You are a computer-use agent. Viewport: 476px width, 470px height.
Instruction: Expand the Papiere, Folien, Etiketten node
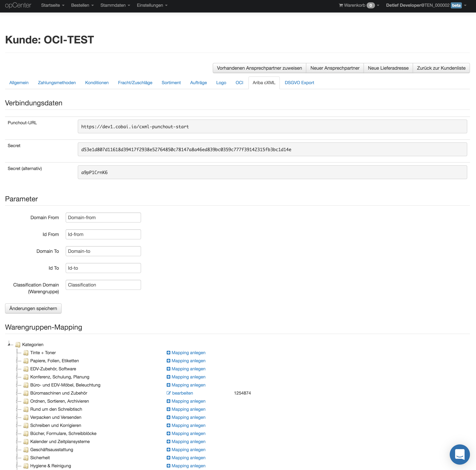(x=17, y=361)
